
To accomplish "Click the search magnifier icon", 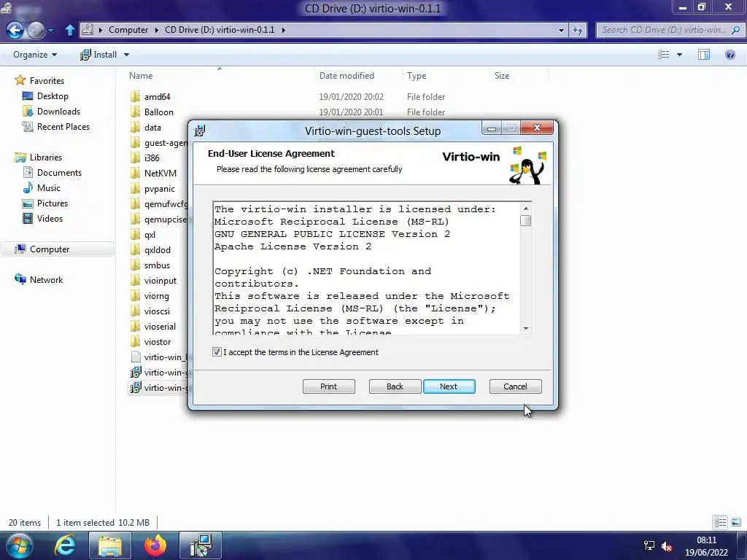I will tap(735, 30).
